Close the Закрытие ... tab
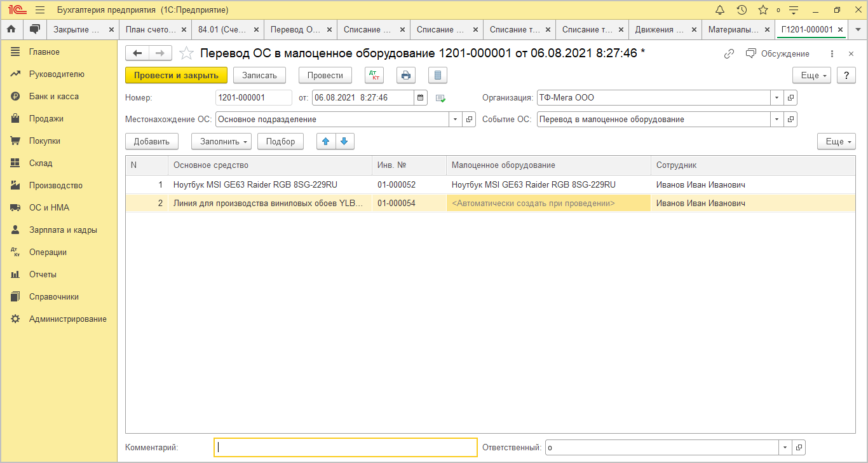Viewport: 868px width, 463px height. click(112, 29)
